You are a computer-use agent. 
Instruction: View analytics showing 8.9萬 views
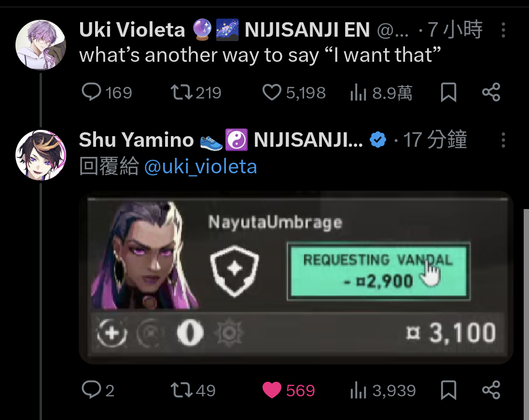click(381, 92)
